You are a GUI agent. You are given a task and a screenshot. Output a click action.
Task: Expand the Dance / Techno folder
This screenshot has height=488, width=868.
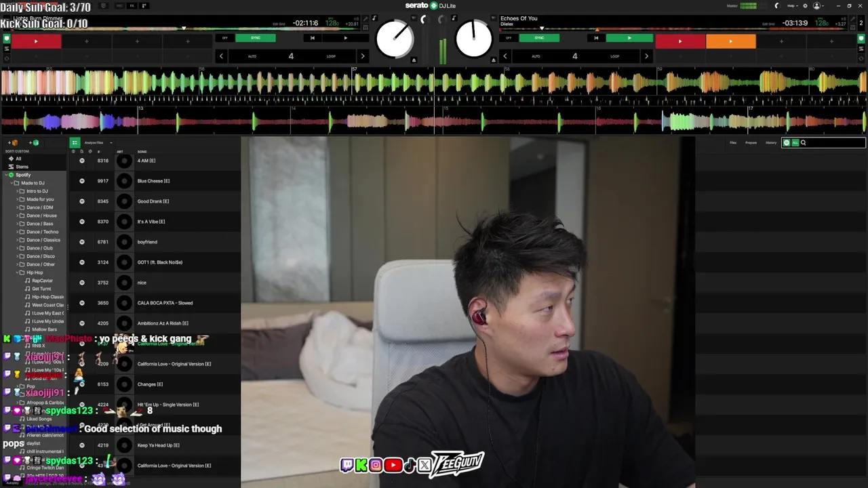(x=17, y=232)
